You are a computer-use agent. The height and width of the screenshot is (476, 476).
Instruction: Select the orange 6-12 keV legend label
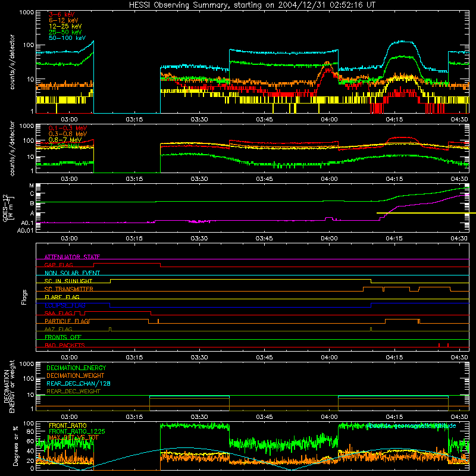(x=64, y=20)
